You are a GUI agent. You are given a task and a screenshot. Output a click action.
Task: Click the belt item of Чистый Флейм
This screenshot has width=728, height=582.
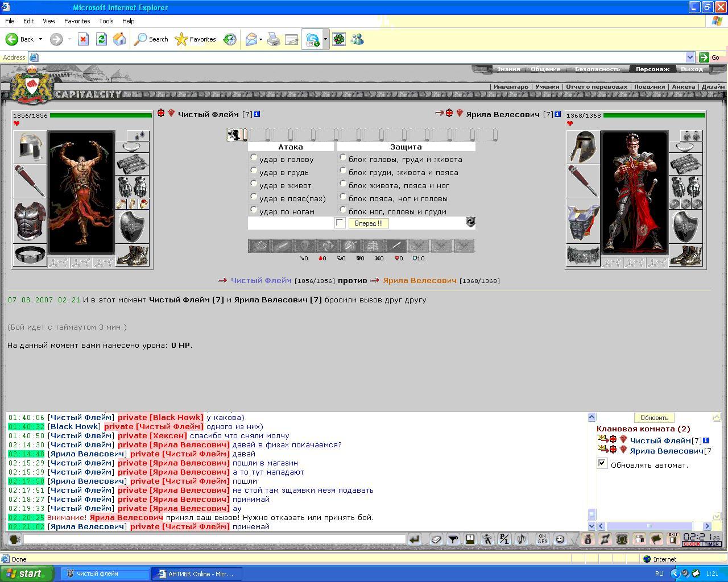pos(30,255)
